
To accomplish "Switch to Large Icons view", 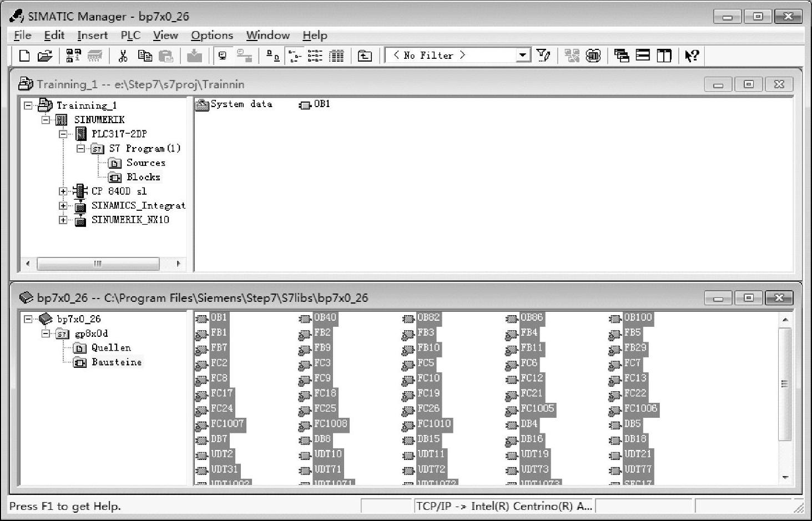I will [x=273, y=55].
